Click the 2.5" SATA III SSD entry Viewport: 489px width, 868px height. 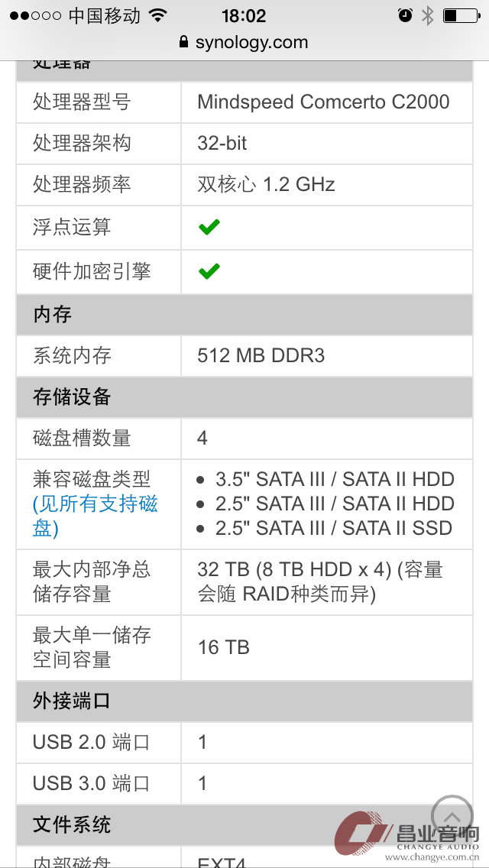point(333,528)
